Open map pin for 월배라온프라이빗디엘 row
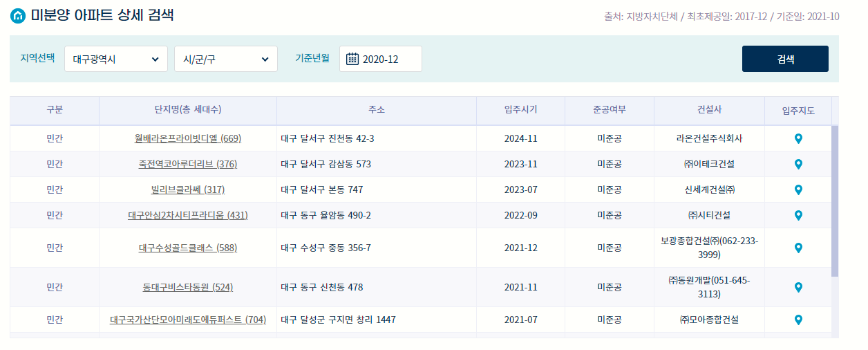Image resolution: width=868 pixels, height=350 pixels. (798, 138)
